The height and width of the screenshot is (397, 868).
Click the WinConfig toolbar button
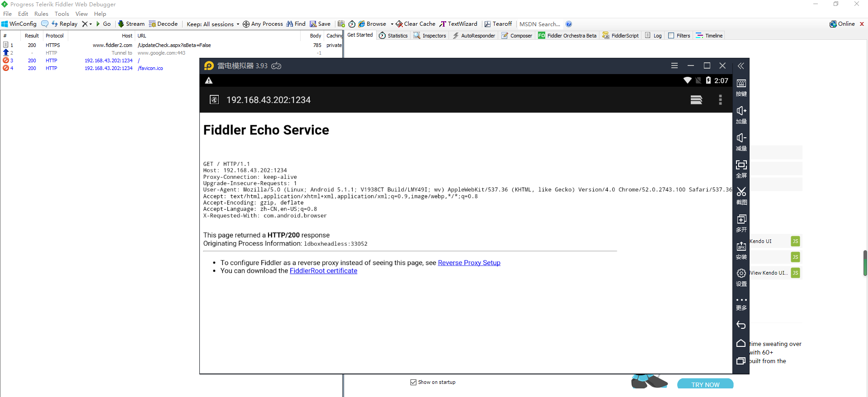(x=19, y=24)
